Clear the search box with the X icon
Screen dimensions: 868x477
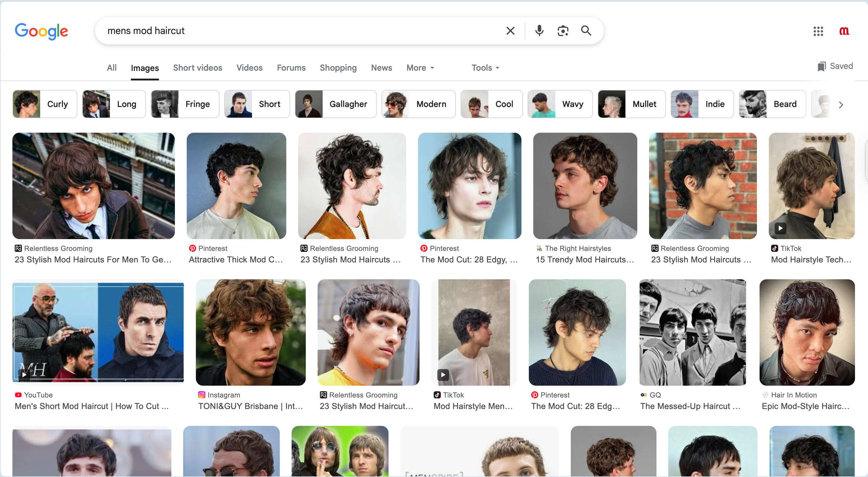click(510, 31)
